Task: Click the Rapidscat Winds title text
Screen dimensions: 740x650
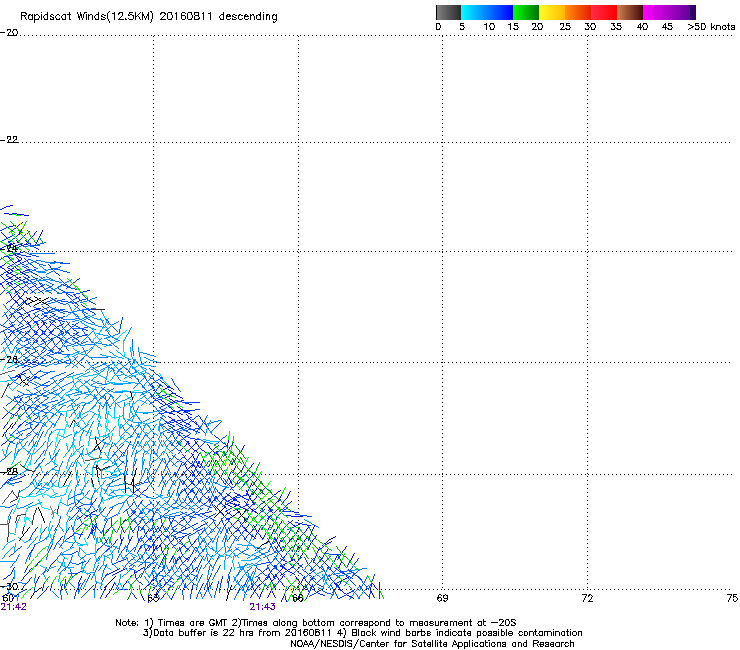Action: tap(149, 17)
